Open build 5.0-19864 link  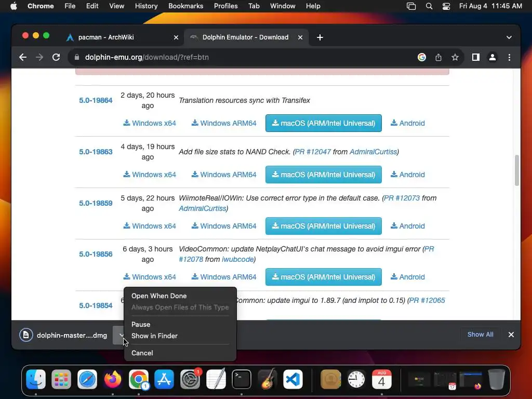tap(96, 100)
